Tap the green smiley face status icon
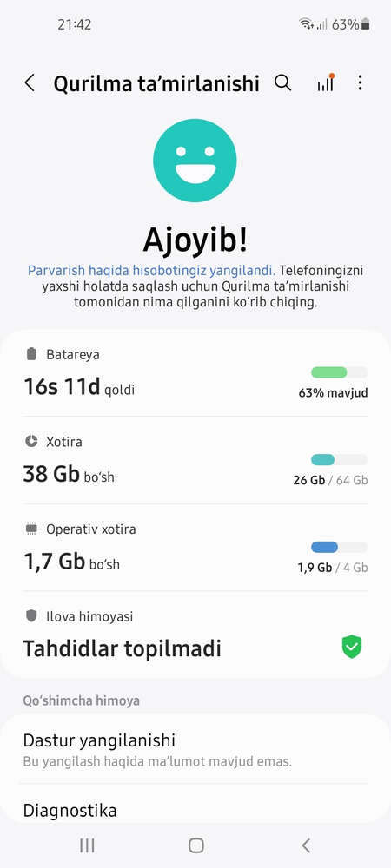 pyautogui.click(x=195, y=161)
